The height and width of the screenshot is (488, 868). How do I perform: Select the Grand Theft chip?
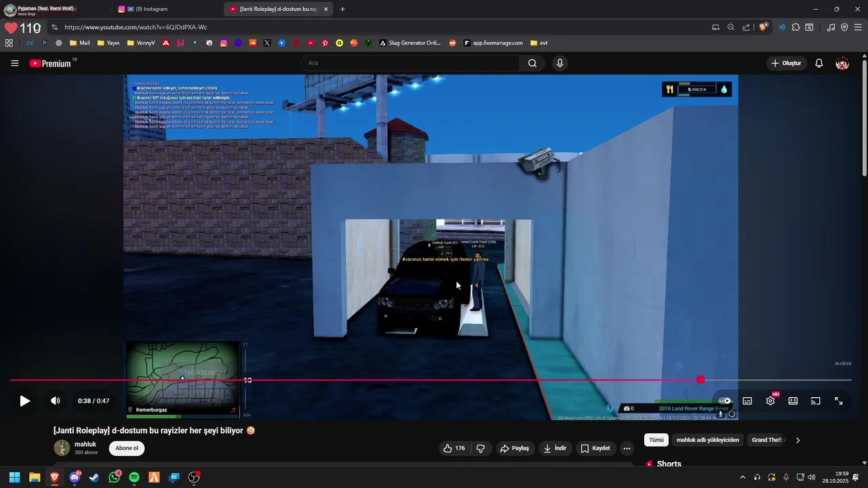[767, 440]
